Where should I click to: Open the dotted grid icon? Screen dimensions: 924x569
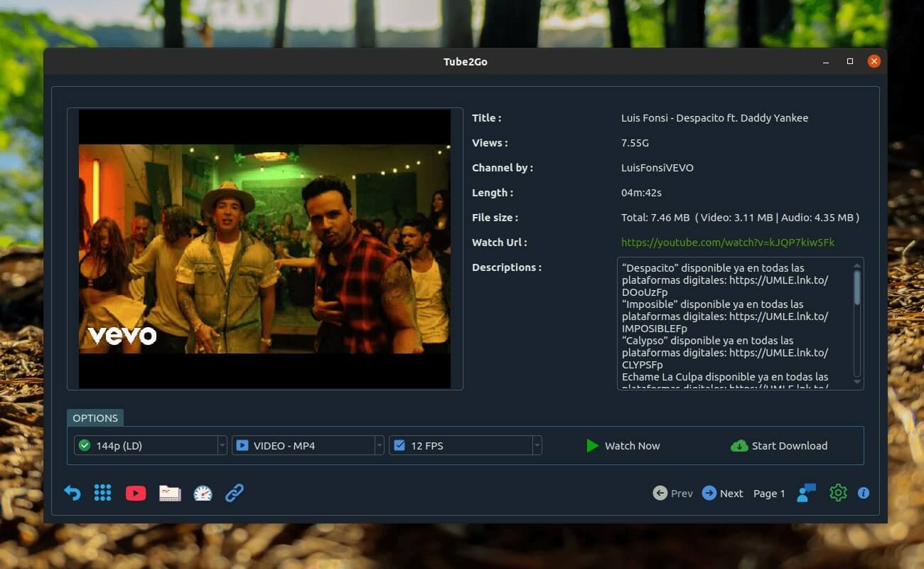click(103, 493)
